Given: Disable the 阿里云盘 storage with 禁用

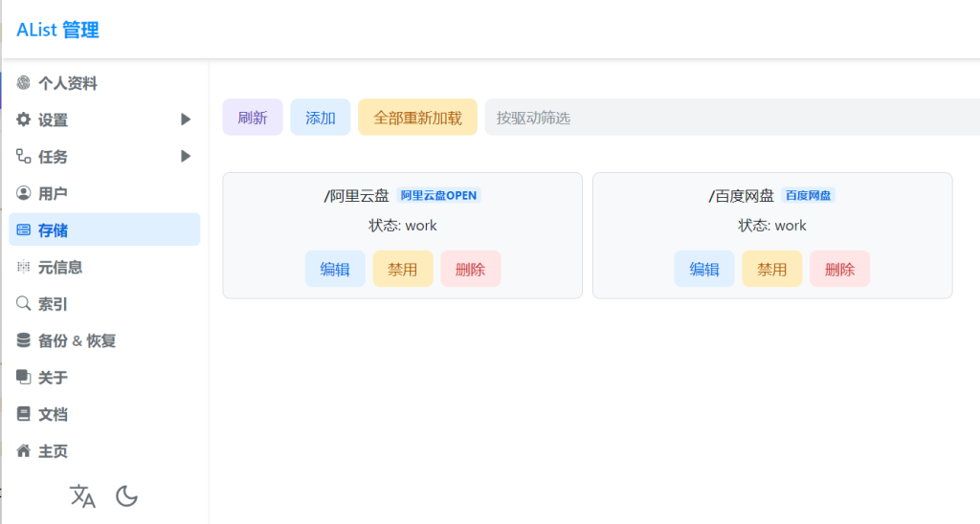Looking at the screenshot, I should coord(402,269).
